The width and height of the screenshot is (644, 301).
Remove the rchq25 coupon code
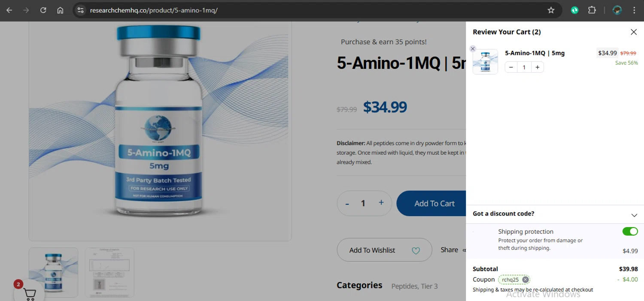pyautogui.click(x=525, y=279)
